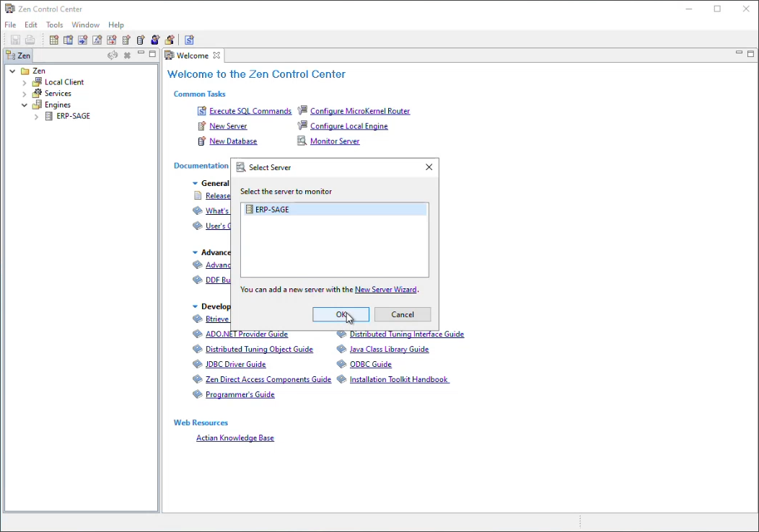Minimize the Zen explorer panel

tap(141, 53)
